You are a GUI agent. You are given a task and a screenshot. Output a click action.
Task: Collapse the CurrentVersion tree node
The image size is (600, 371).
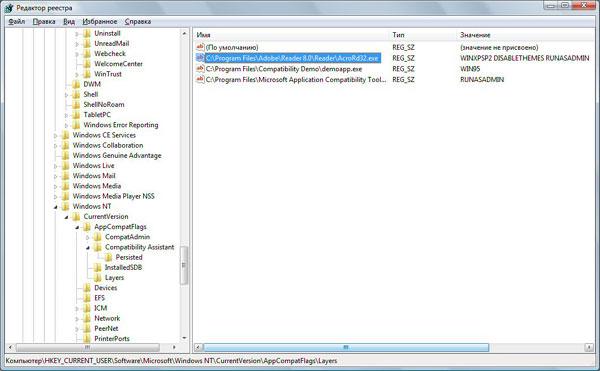[x=67, y=217]
